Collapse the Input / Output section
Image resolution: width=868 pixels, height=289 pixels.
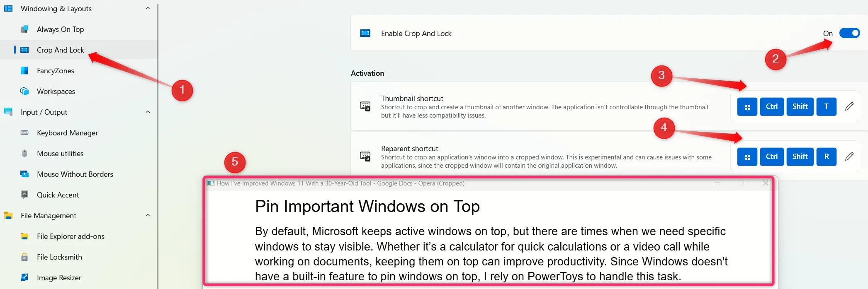pos(148,112)
